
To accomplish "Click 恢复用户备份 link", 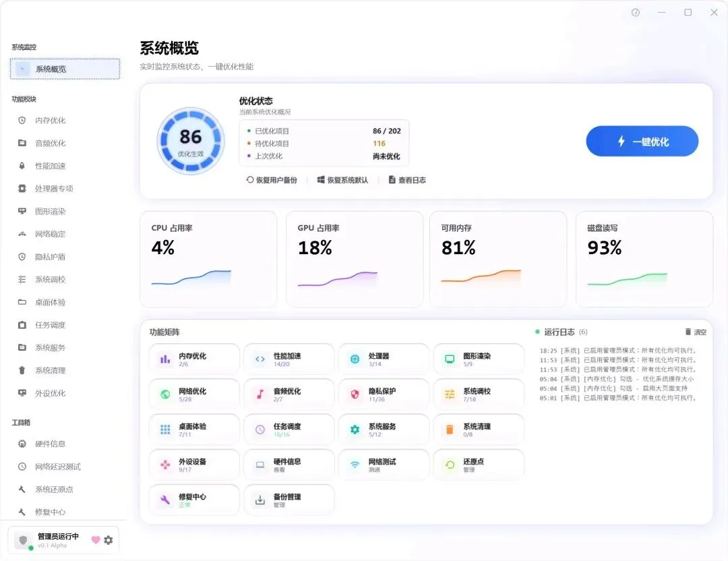I will pos(272,180).
